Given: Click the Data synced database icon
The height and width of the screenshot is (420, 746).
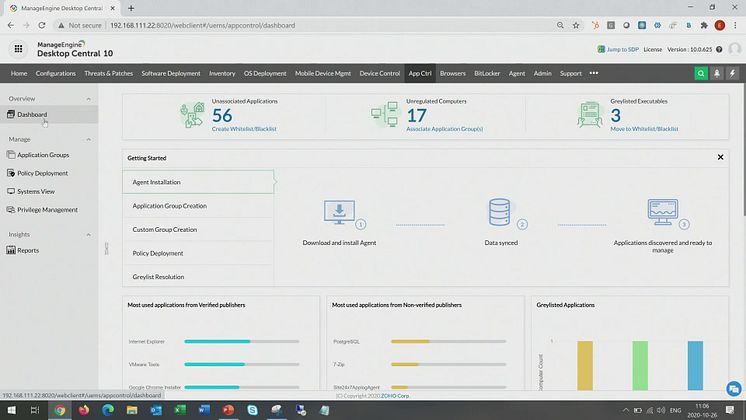Looking at the screenshot, I should 500,213.
